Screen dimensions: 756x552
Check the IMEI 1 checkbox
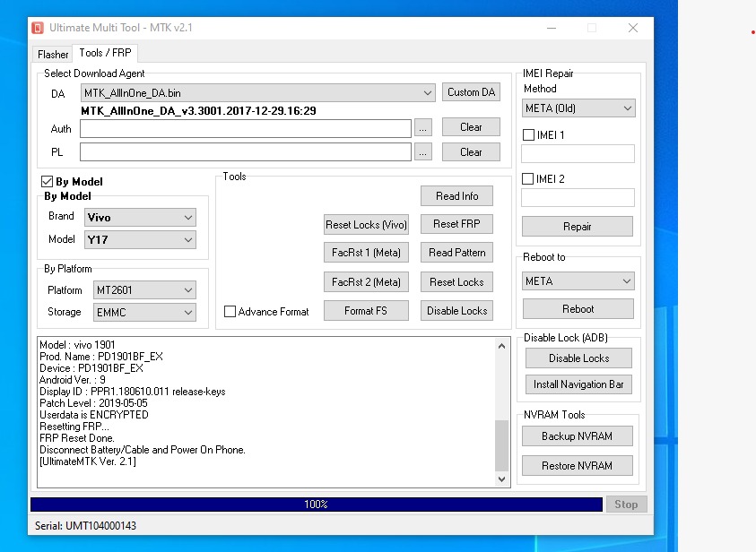point(528,135)
